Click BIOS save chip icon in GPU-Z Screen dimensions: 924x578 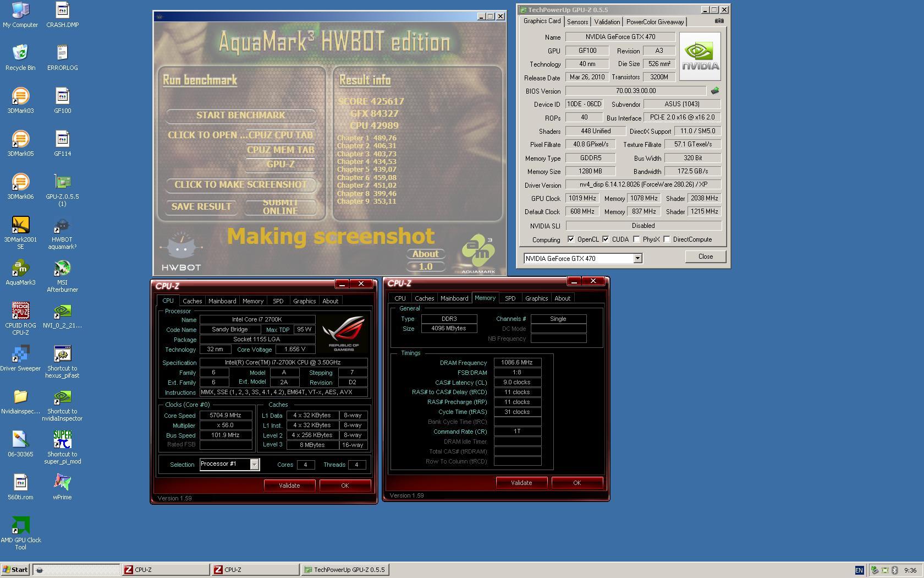[x=714, y=91]
